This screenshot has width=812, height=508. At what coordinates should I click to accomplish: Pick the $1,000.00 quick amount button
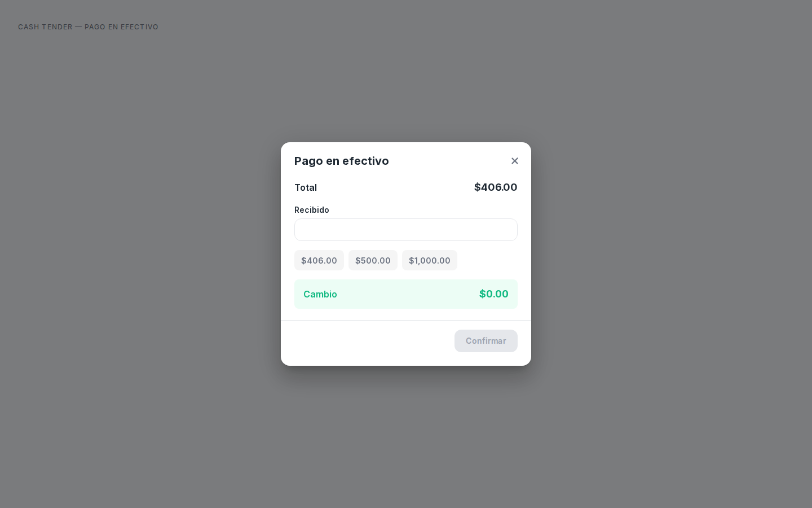(x=430, y=260)
